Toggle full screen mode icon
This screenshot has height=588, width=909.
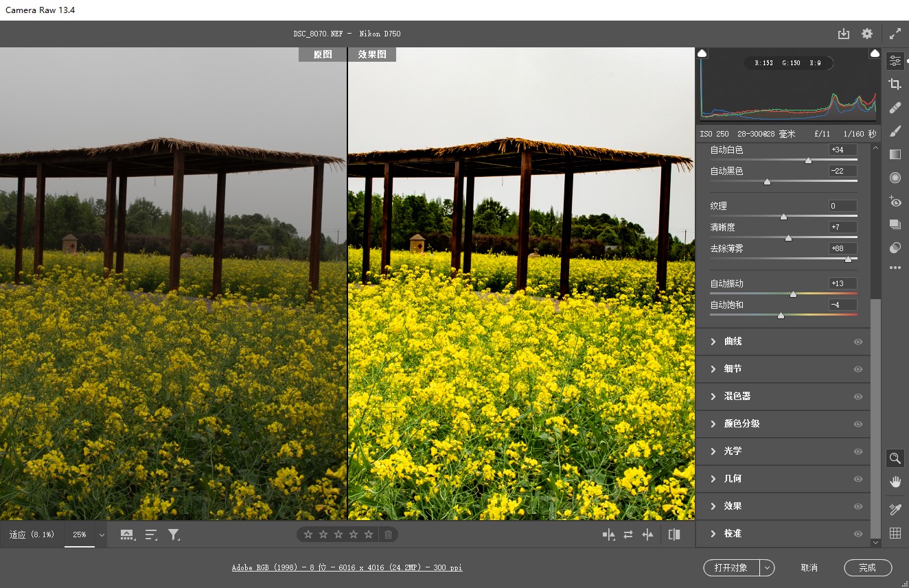tap(895, 34)
